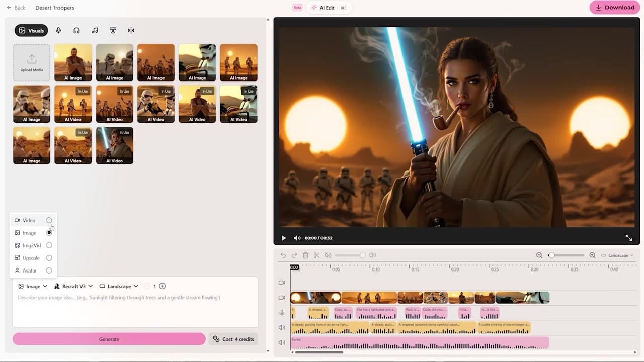Click the trash delete icon in timeline toolbar
The width and height of the screenshot is (644, 362).
tap(305, 255)
